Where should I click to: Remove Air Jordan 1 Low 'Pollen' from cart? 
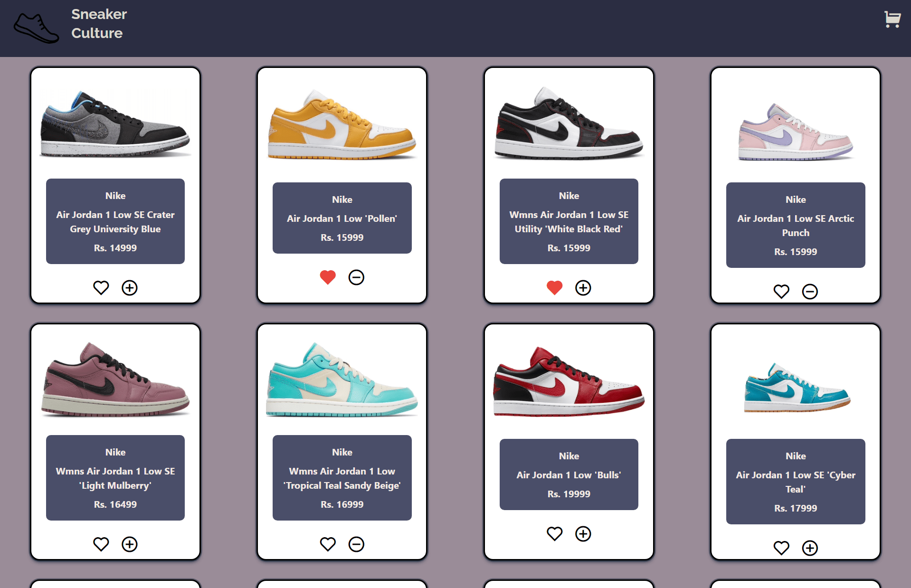pyautogui.click(x=356, y=277)
